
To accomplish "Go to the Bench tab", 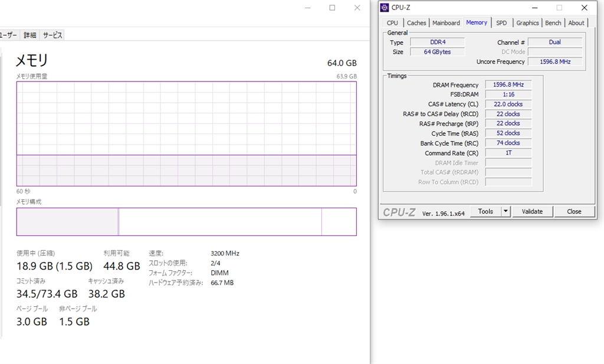I will (x=553, y=23).
